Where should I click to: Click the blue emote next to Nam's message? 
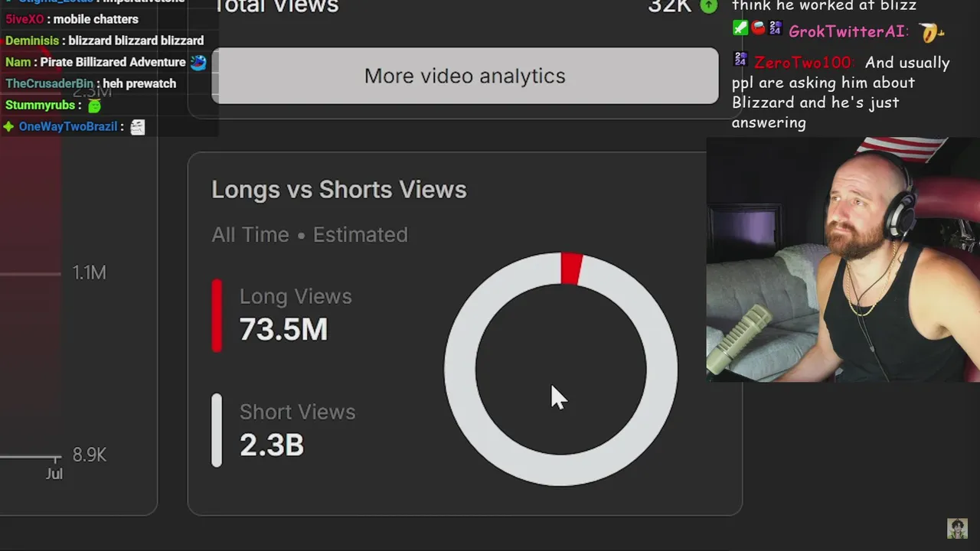(x=198, y=62)
